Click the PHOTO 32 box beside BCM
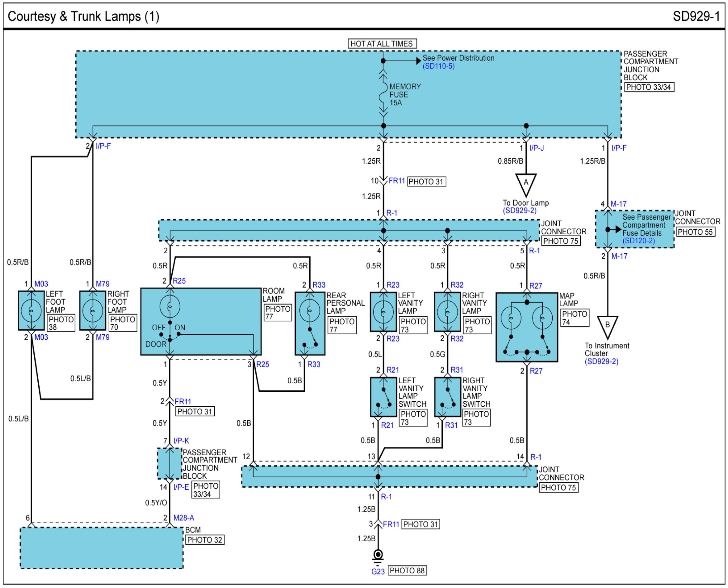 click(x=205, y=540)
